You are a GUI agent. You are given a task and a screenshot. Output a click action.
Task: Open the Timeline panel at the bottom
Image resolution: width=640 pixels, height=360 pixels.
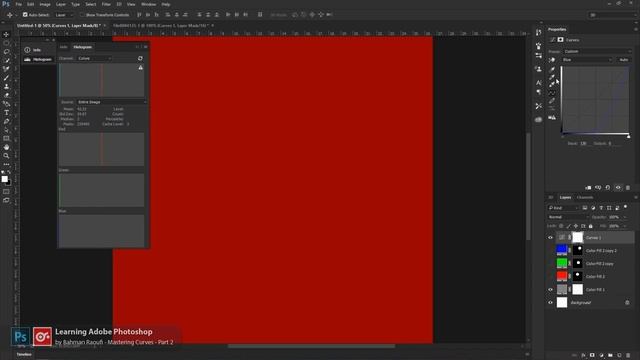(x=24, y=354)
